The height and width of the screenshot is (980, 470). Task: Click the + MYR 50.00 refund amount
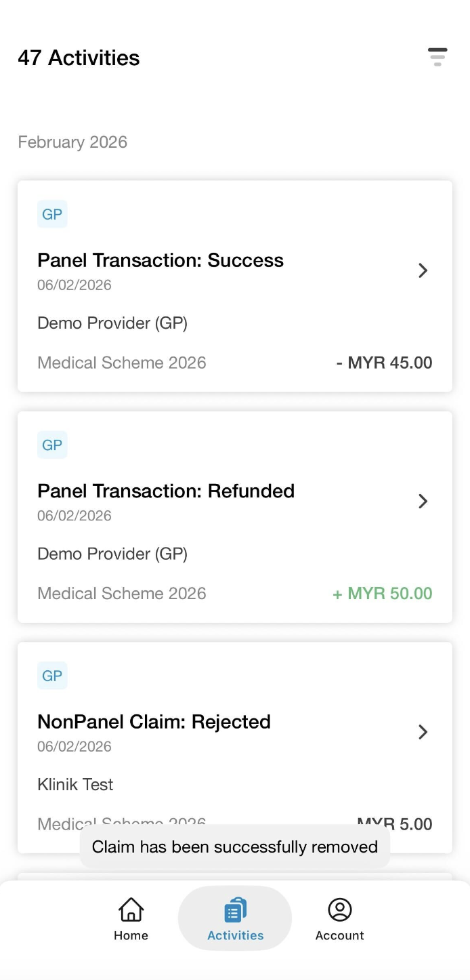pyautogui.click(x=383, y=593)
